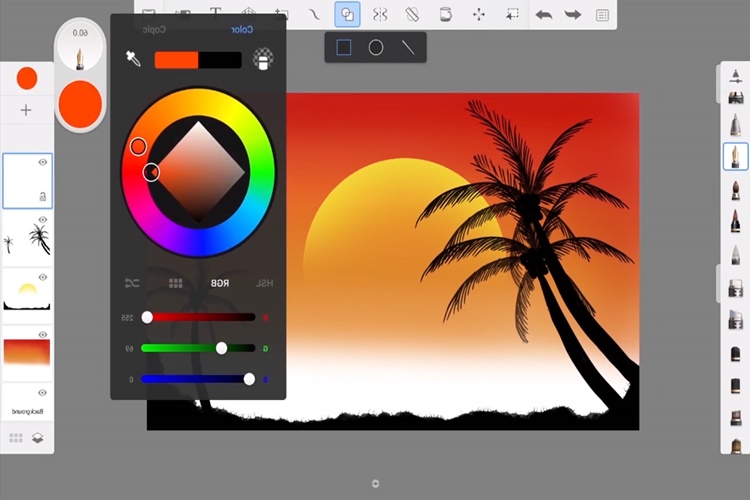Image resolution: width=750 pixels, height=500 pixels.
Task: Open the perspective guides tool
Action: pos(248,13)
